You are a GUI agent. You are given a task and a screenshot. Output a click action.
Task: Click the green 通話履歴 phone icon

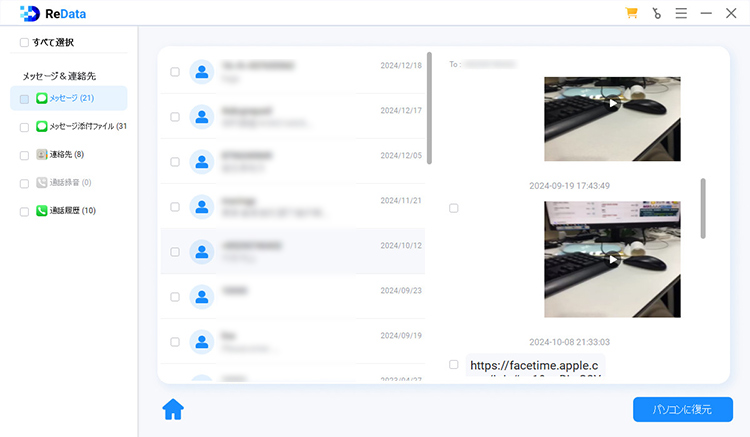click(x=42, y=211)
